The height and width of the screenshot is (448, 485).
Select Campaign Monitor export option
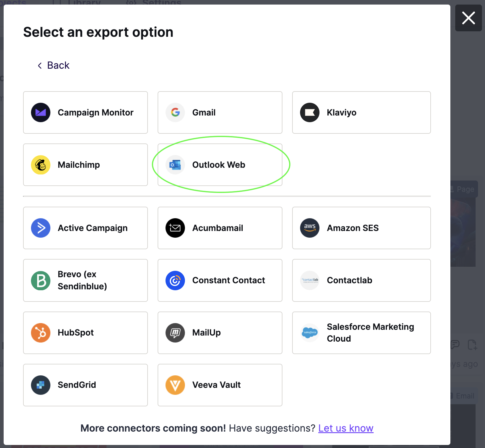point(85,112)
